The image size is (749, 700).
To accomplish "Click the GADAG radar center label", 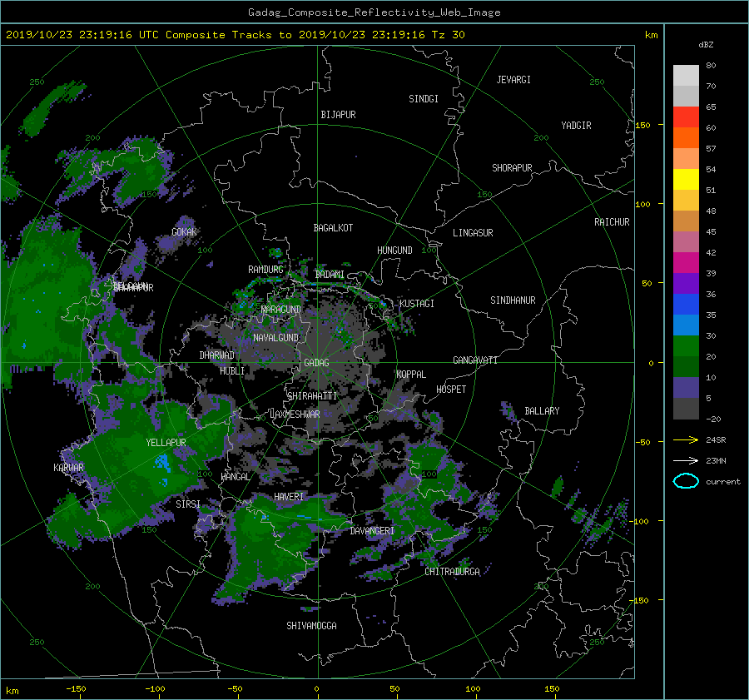I will [317, 363].
